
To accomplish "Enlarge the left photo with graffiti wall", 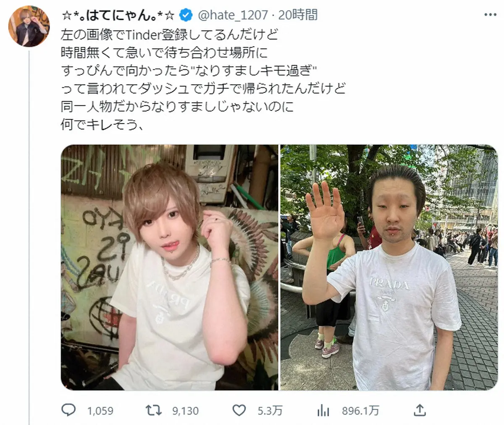I will (169, 268).
